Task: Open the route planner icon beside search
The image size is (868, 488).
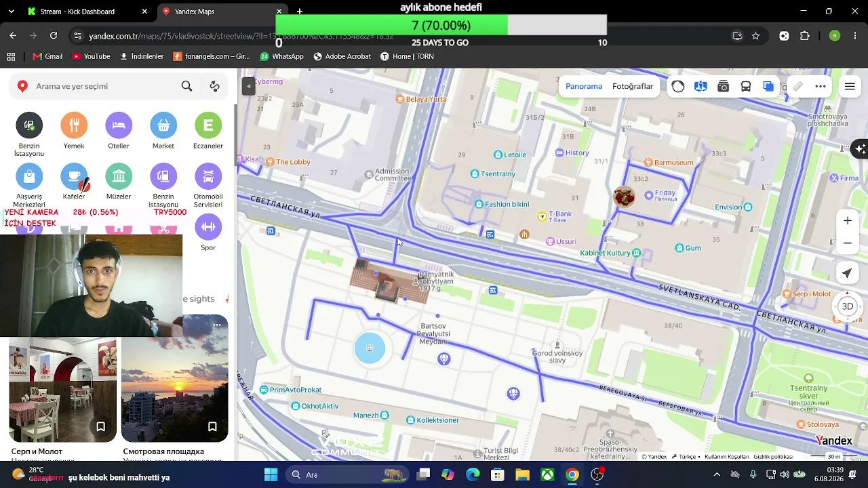Action: pyautogui.click(x=214, y=86)
